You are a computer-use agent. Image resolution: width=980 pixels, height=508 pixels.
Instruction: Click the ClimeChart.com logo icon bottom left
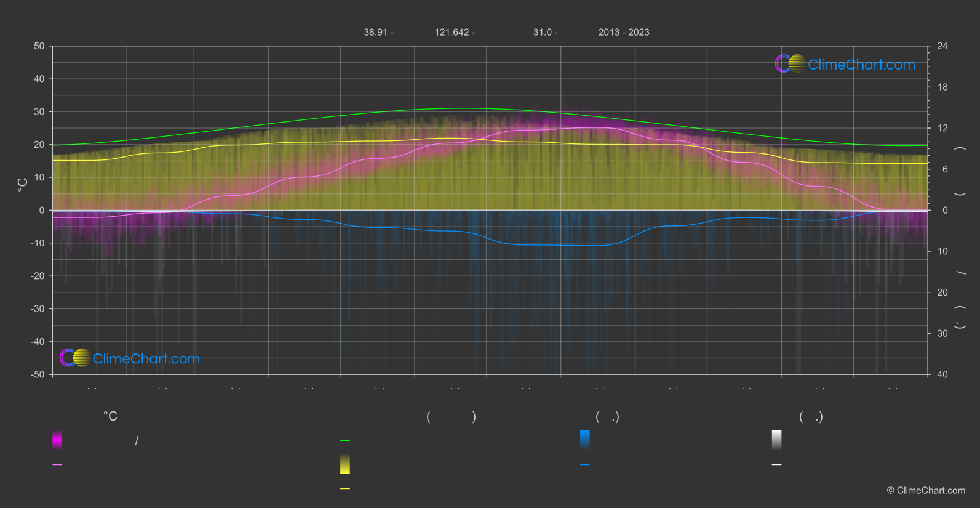(x=75, y=358)
